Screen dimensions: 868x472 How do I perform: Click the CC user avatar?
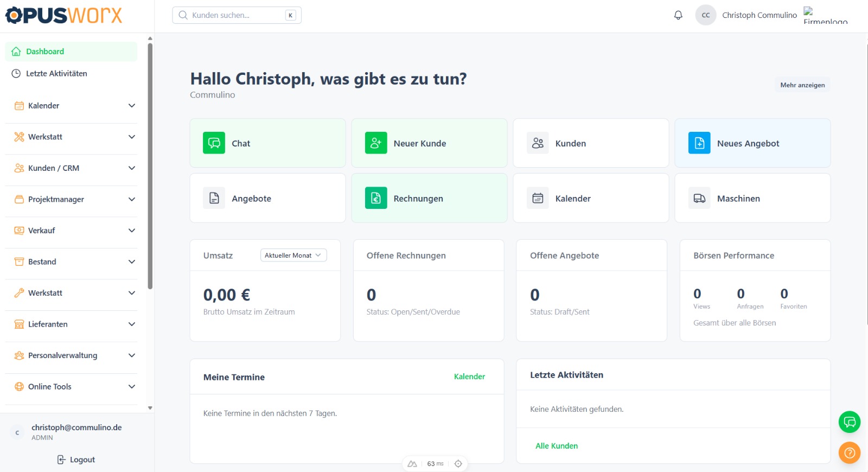pyautogui.click(x=706, y=15)
